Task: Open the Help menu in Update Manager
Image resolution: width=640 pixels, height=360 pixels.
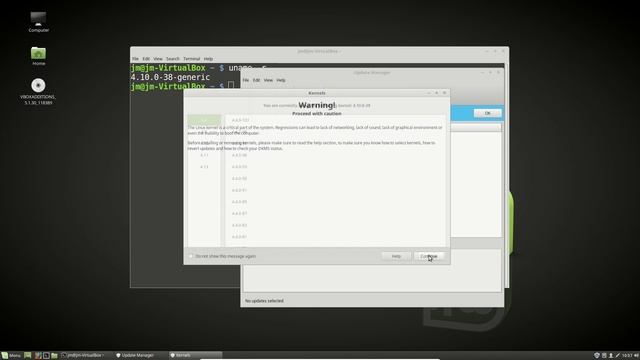Action: [281, 80]
